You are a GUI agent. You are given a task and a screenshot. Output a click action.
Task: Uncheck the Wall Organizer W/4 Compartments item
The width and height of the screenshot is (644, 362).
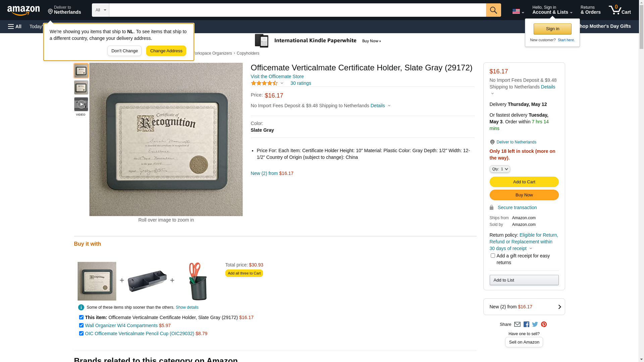(x=81, y=325)
